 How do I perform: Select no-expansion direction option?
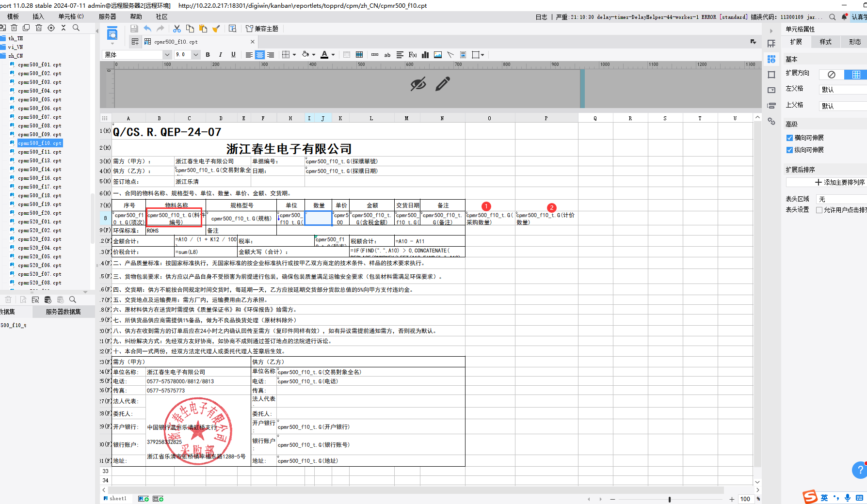pyautogui.click(x=832, y=74)
